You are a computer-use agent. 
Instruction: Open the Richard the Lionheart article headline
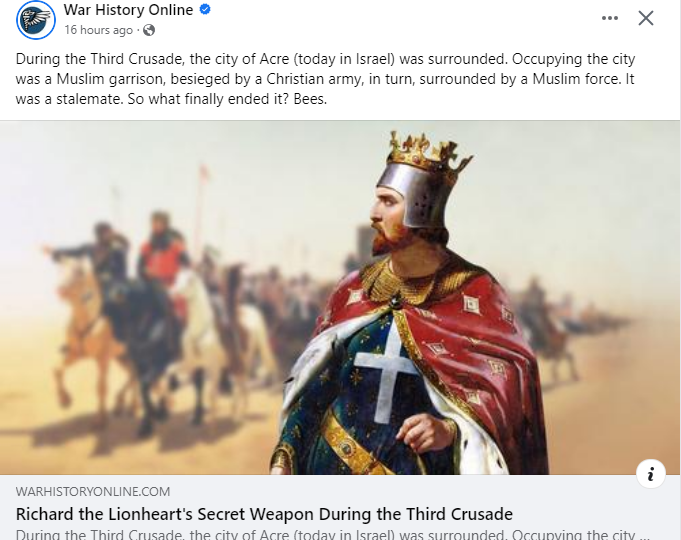point(264,514)
